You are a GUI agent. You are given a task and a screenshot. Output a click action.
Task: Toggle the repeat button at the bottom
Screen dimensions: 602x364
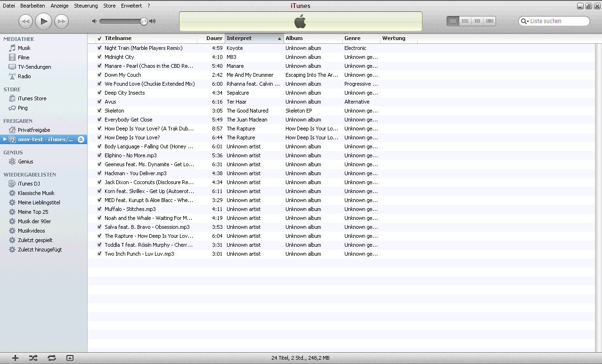click(52, 358)
